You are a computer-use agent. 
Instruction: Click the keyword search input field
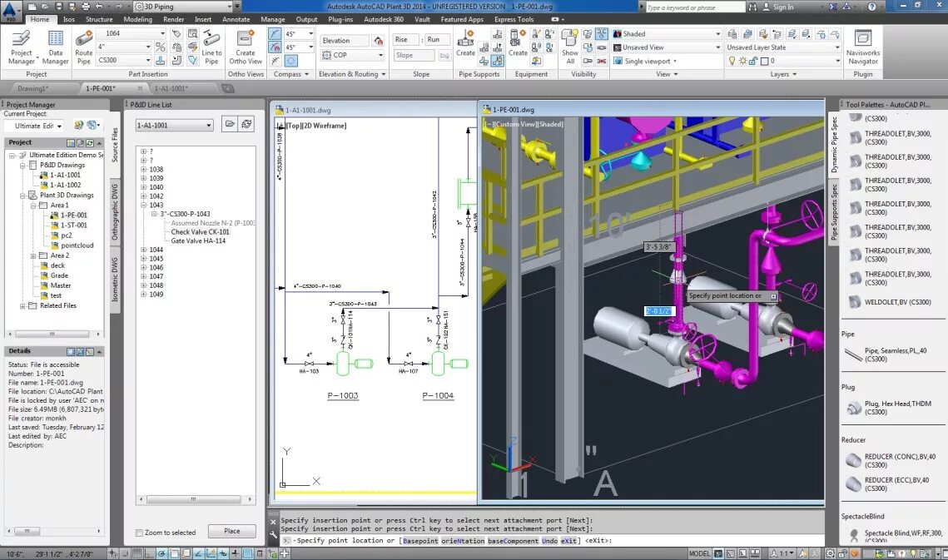(695, 7)
